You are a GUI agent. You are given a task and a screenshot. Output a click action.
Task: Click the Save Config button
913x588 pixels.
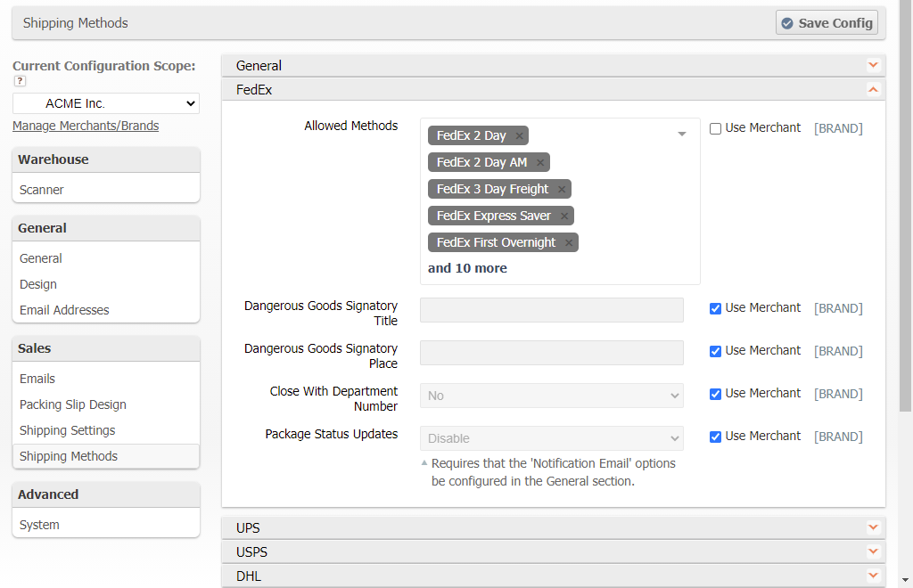(827, 23)
